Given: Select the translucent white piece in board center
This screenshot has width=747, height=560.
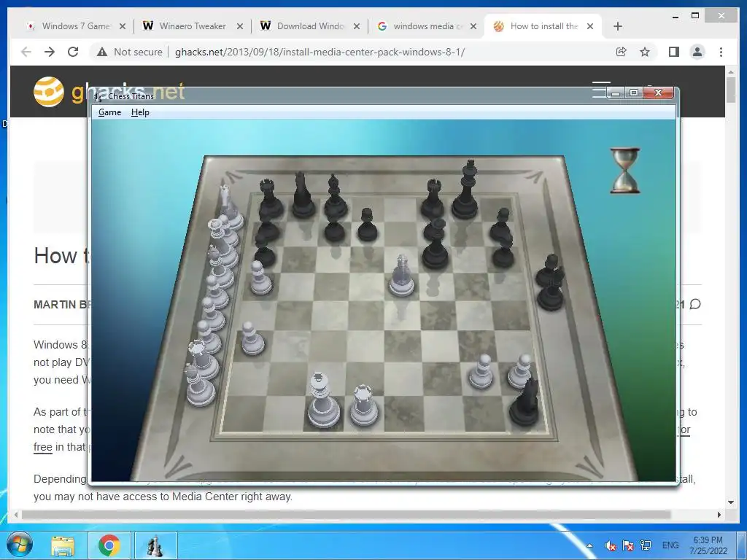Looking at the screenshot, I should 401,276.
